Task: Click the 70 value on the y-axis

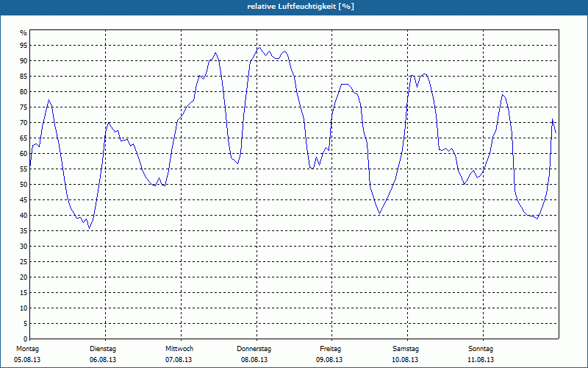Action: 24,123
